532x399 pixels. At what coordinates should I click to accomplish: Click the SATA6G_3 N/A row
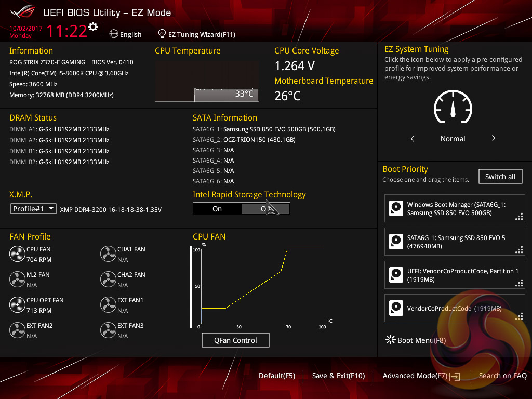click(214, 150)
